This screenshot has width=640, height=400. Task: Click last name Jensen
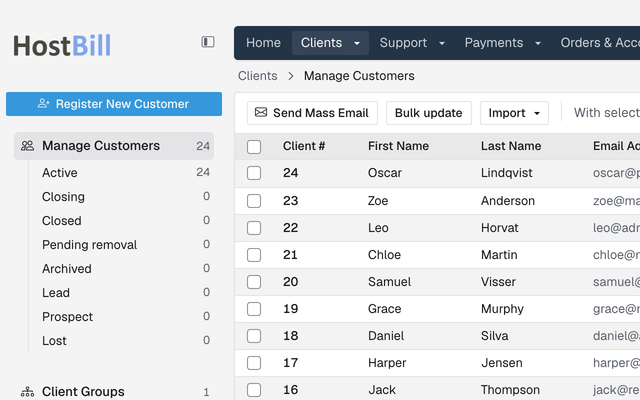point(502,363)
